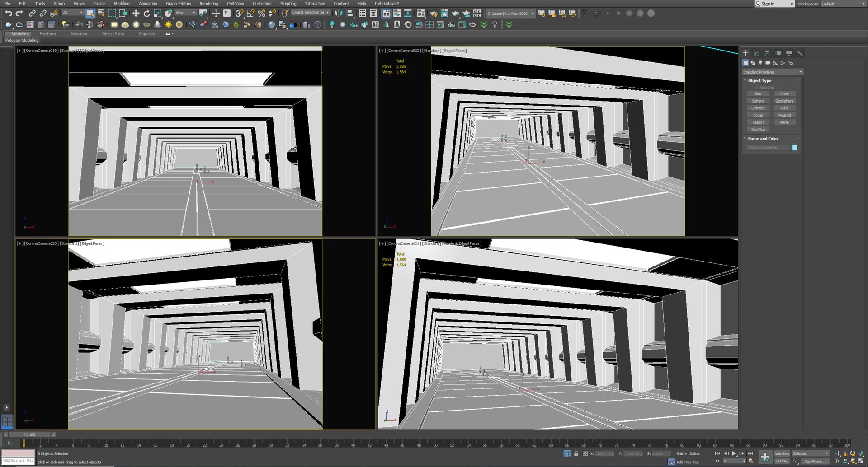Open the selection filter All dropdown
This screenshot has width=868, height=467.
tap(73, 13)
